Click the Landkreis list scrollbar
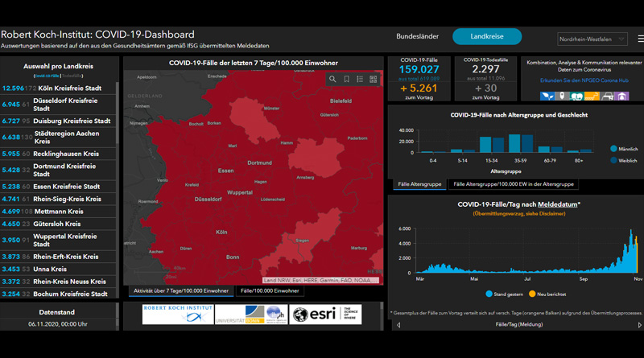Image resolution: width=644 pixels, height=358 pixels. point(118,113)
